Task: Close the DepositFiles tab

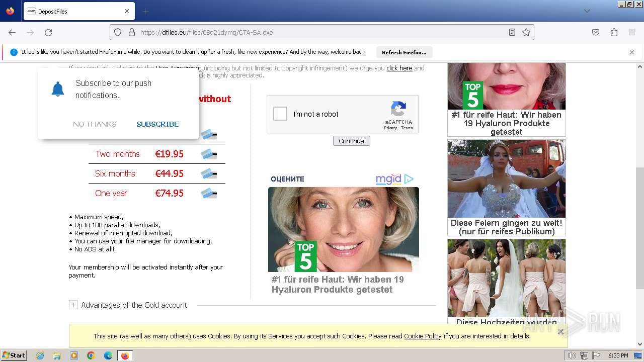Action: click(x=127, y=11)
